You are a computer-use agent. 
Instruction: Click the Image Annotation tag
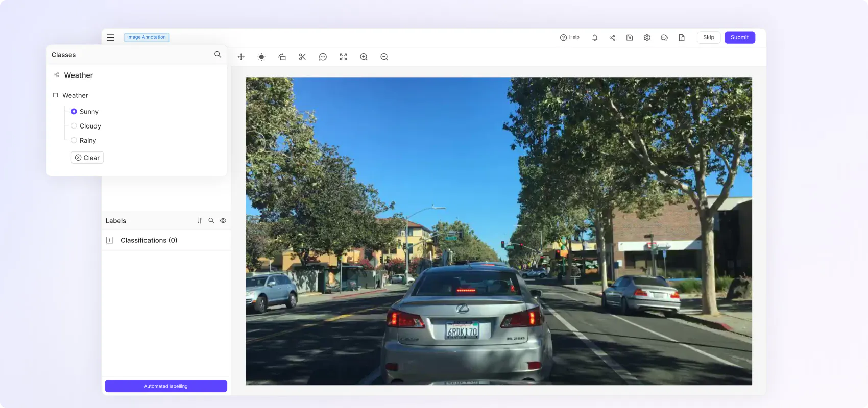(x=147, y=37)
